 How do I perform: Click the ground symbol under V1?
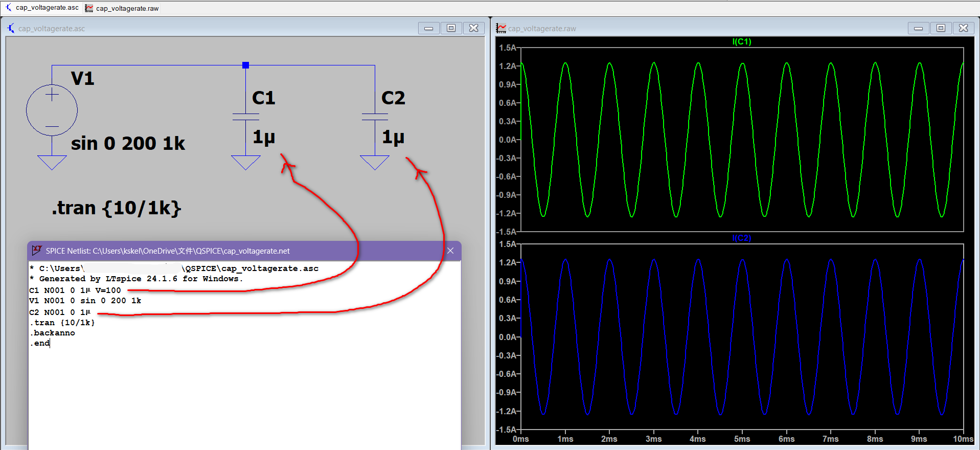click(x=52, y=163)
